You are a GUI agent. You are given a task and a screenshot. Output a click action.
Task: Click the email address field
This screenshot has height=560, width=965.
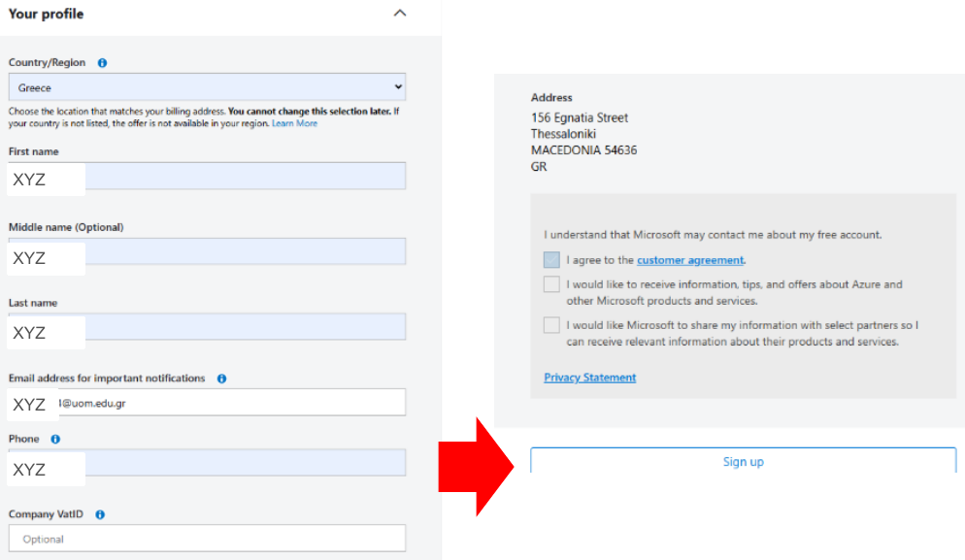pos(207,403)
